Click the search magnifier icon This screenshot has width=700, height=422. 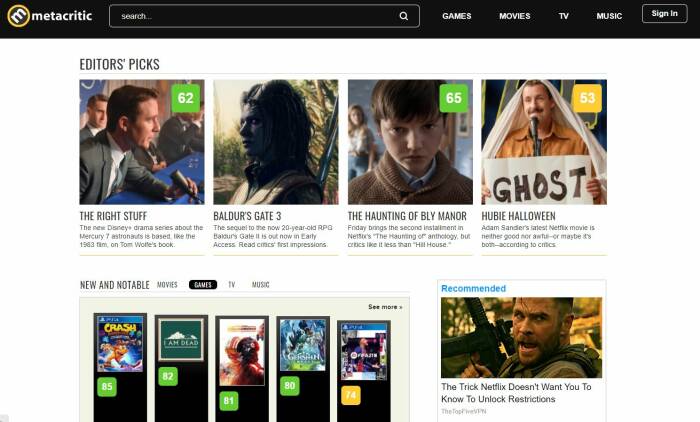tap(404, 16)
